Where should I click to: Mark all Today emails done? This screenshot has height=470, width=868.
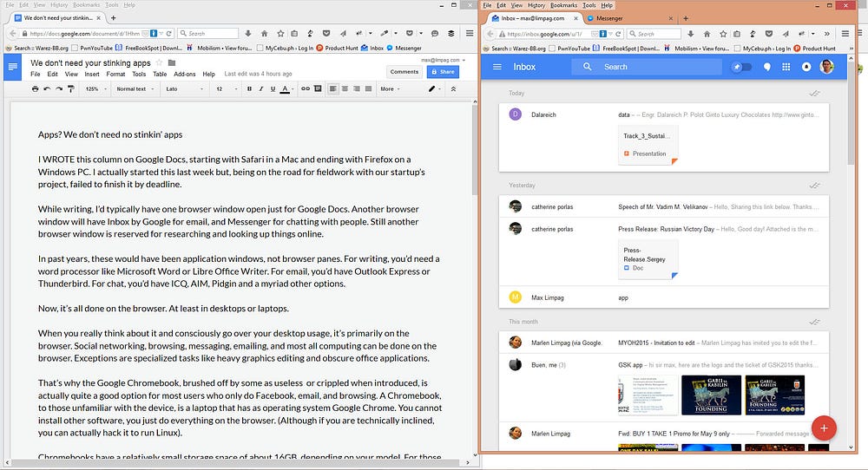814,94
